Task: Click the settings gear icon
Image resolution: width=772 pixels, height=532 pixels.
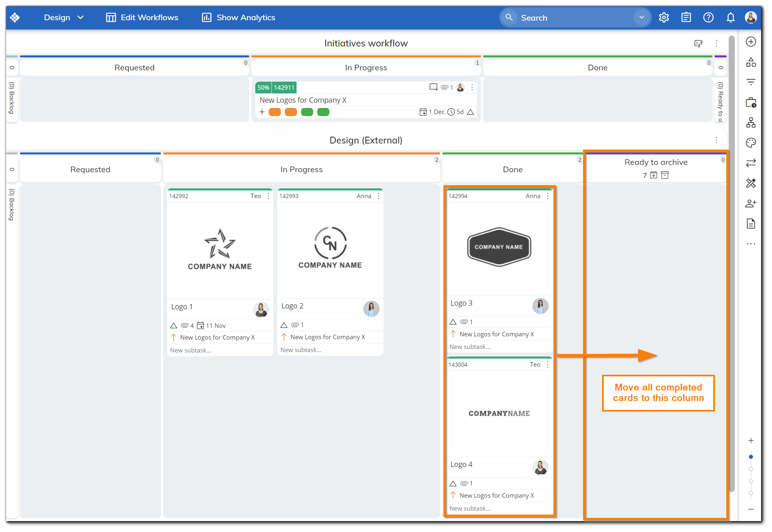Action: [664, 17]
